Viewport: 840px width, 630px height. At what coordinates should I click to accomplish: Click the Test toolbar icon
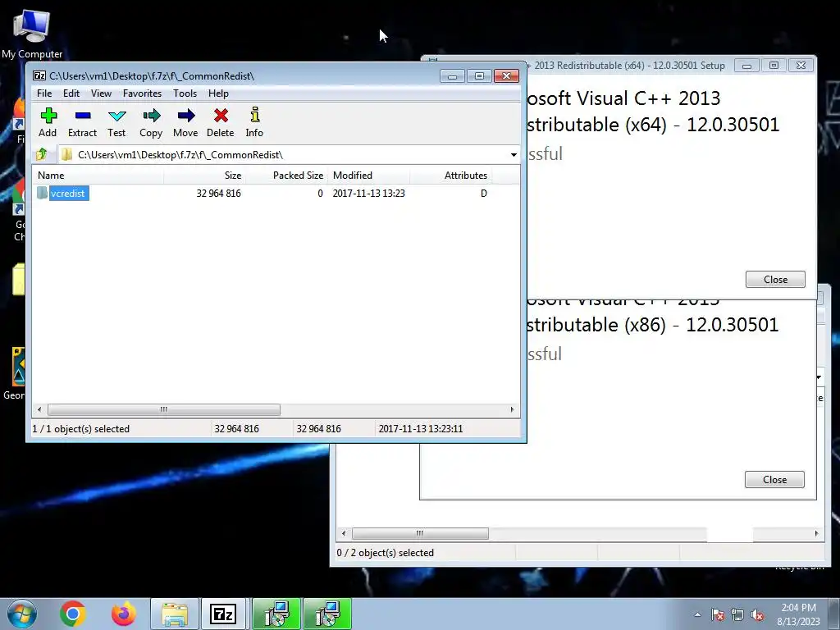(116, 122)
